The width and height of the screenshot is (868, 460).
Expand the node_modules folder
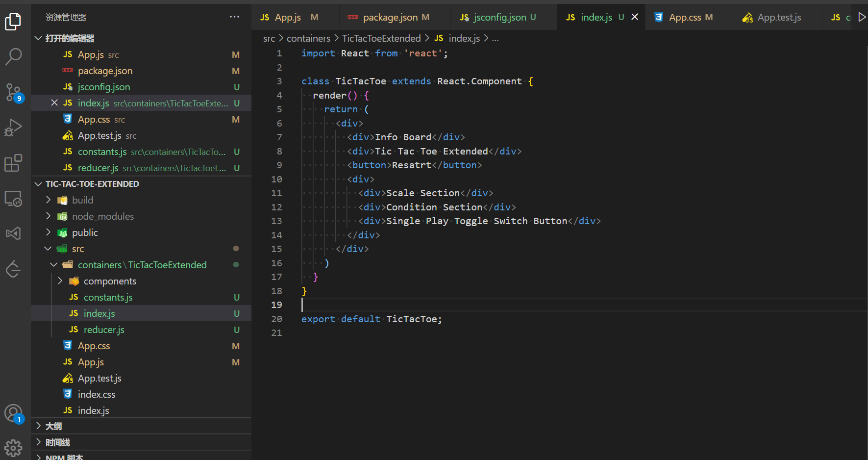pos(102,216)
